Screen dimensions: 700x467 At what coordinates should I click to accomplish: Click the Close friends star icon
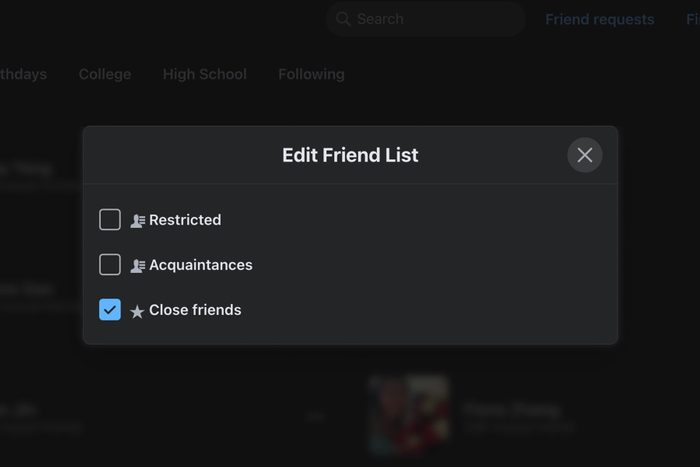pos(138,311)
